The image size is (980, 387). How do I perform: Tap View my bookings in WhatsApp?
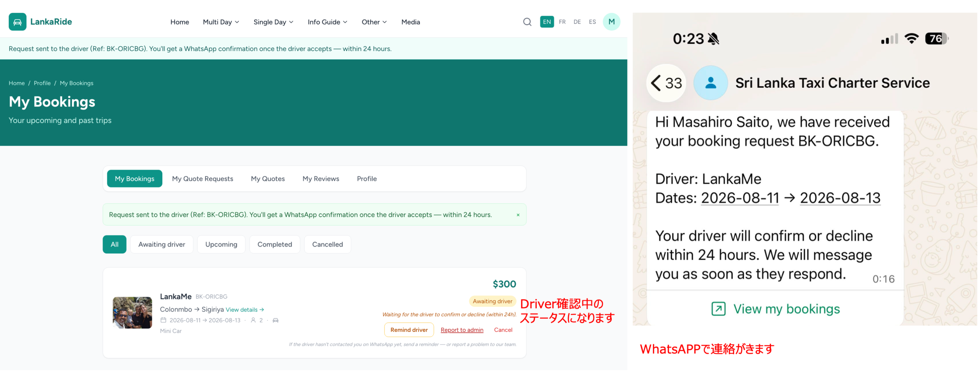click(786, 309)
